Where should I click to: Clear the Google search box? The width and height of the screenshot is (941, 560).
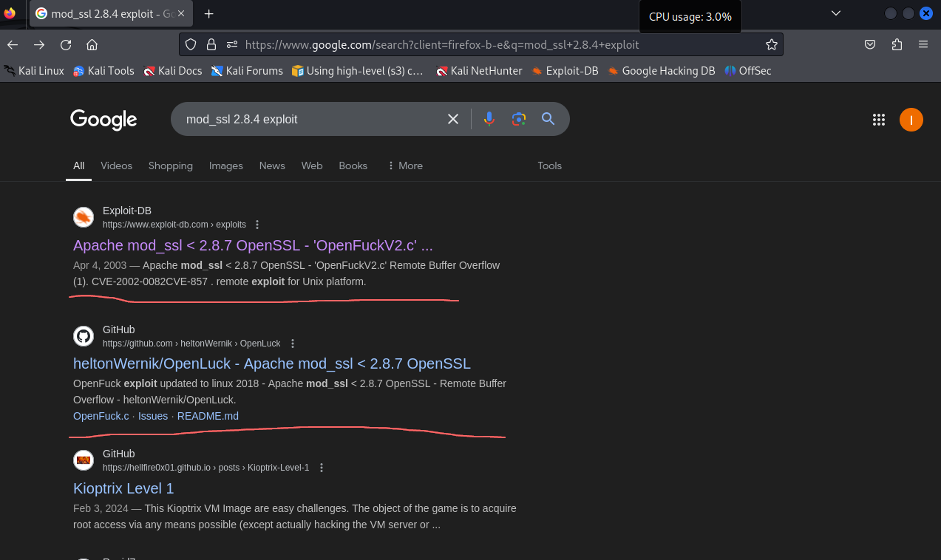(453, 119)
